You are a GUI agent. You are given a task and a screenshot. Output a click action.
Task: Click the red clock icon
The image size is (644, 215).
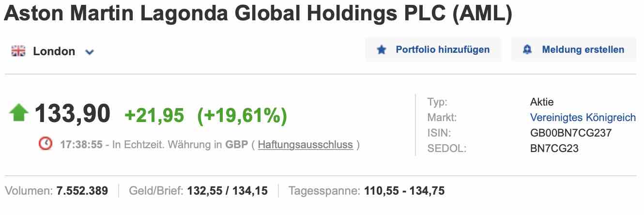click(x=46, y=144)
